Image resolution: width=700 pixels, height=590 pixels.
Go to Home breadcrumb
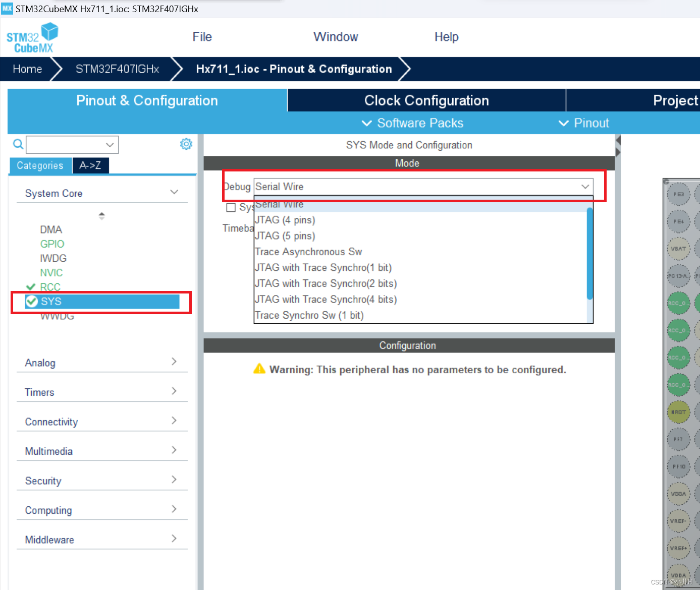pos(27,69)
